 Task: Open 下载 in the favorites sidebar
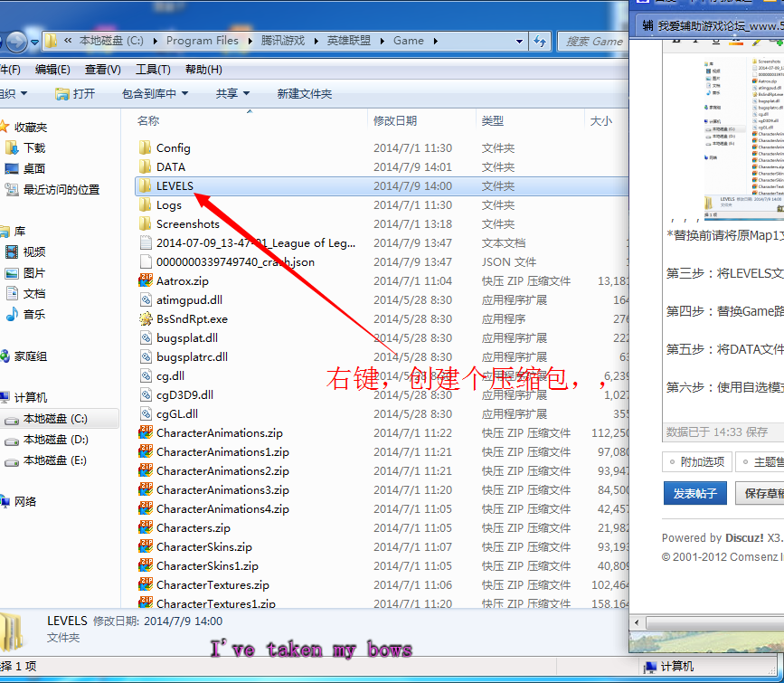34,148
